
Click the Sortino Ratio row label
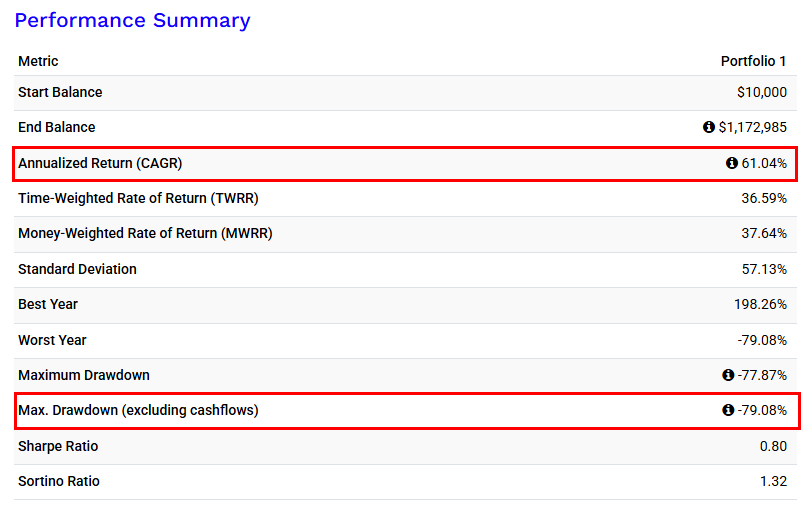coord(59,482)
